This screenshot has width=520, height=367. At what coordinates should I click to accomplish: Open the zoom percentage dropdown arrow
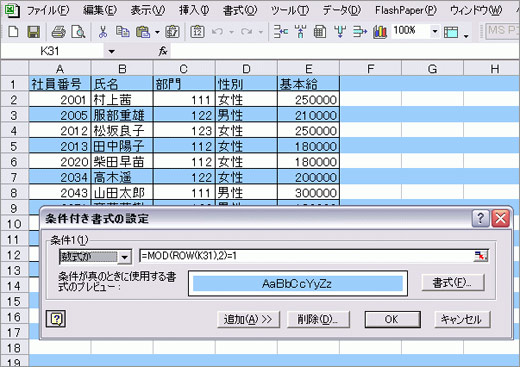click(x=435, y=31)
